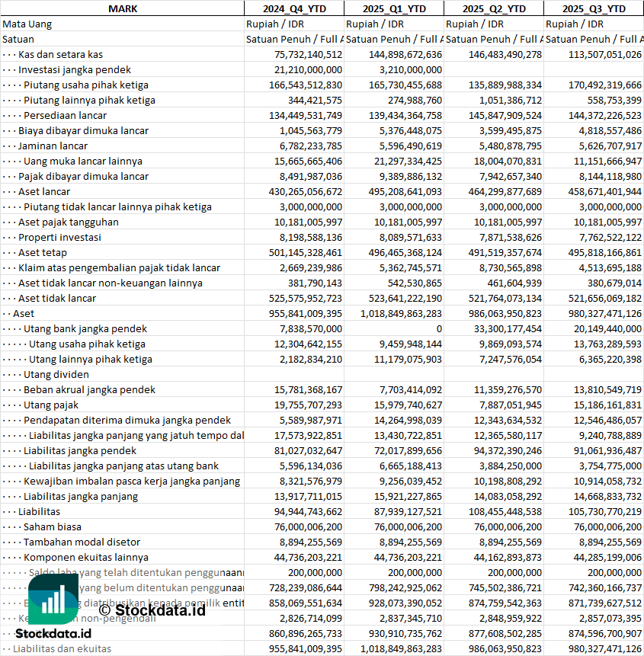Select Piutang lainnya pihak ketiga label
The image size is (644, 656).
(x=89, y=101)
